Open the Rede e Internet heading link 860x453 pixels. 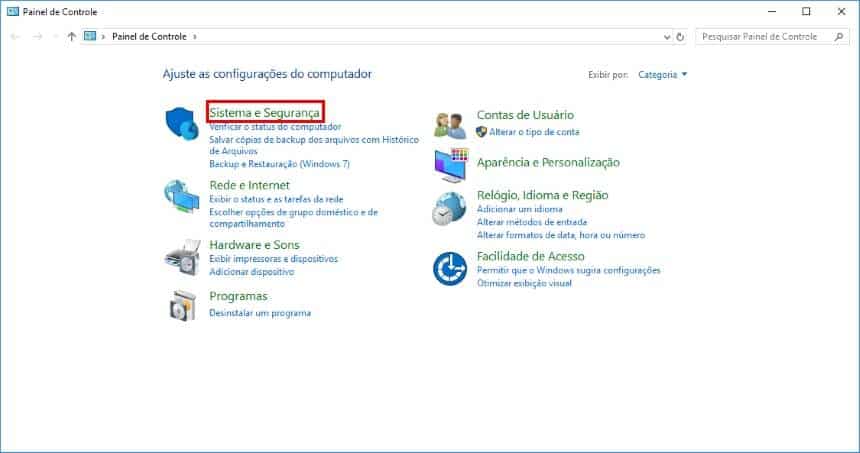(x=250, y=185)
